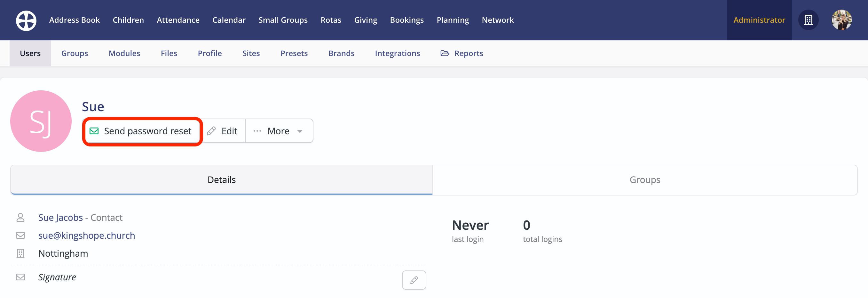868x298 pixels.
Task: Open the Planning menu item
Action: (453, 20)
